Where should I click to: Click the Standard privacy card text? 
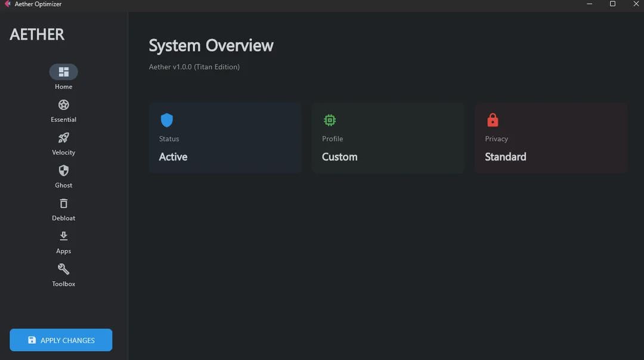click(505, 157)
